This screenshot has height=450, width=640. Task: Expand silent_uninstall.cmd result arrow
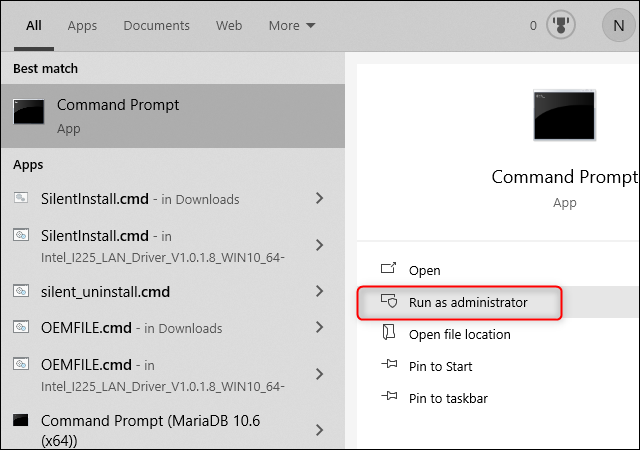pyautogui.click(x=320, y=292)
